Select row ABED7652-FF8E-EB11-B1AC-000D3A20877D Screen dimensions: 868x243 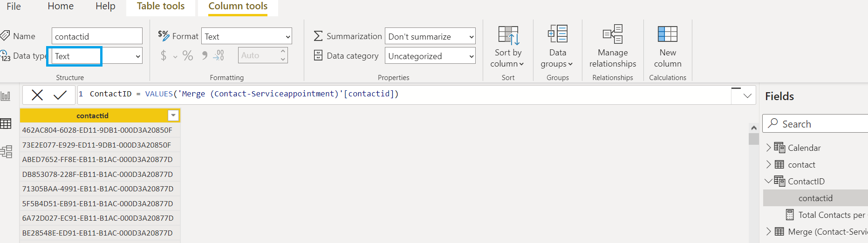click(x=100, y=160)
